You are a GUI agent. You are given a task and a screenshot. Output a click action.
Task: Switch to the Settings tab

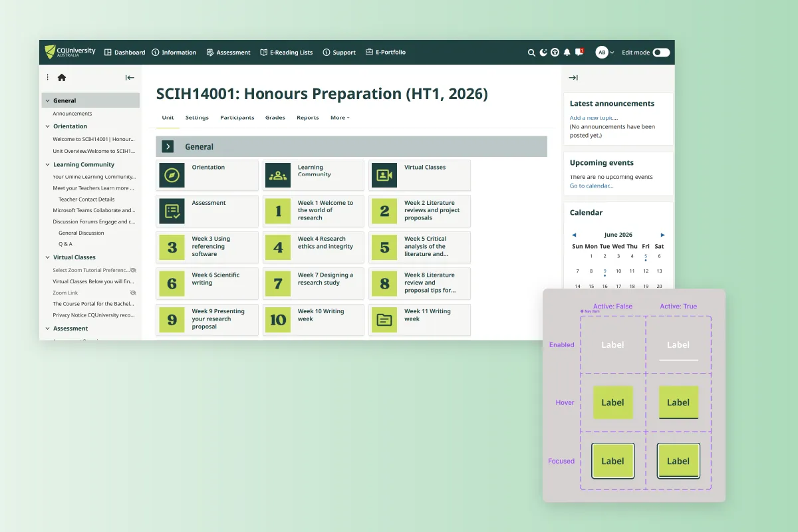197,118
